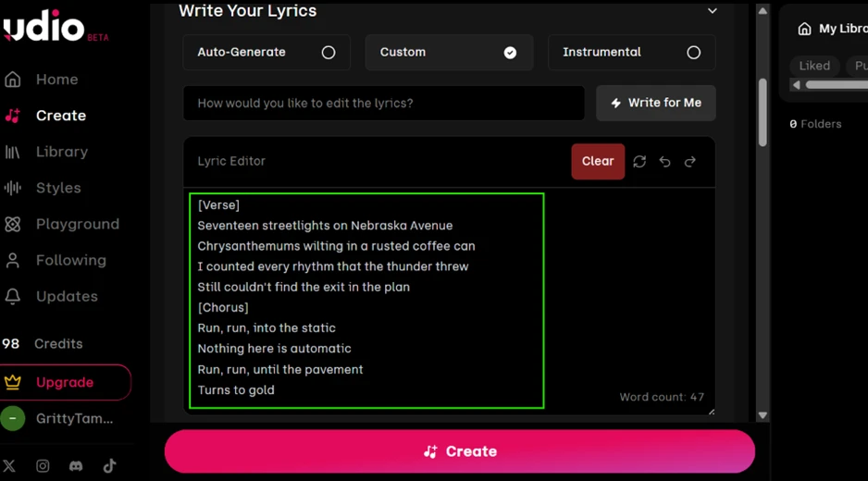Click the scrollbar down arrow
This screenshot has width=868, height=481.
[763, 415]
